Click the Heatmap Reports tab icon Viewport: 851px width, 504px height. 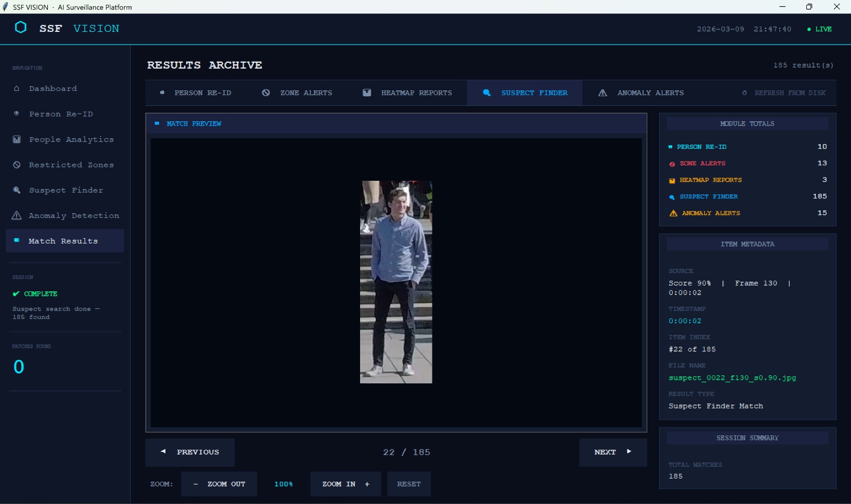pyautogui.click(x=367, y=93)
